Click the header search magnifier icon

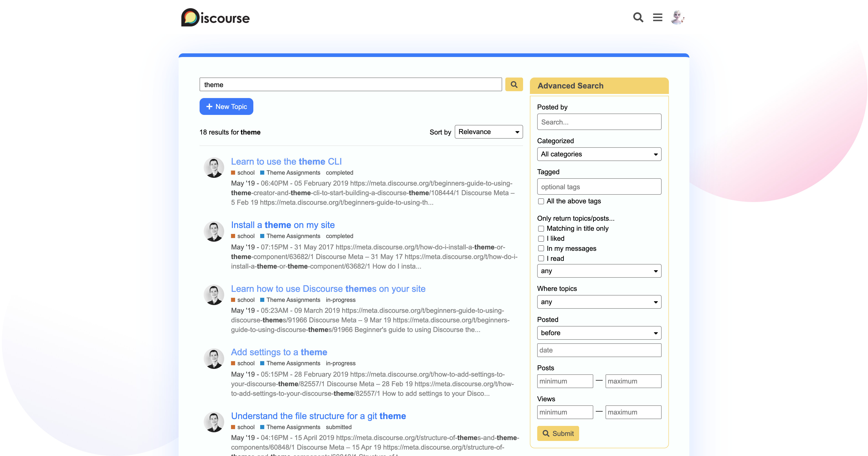coord(638,17)
